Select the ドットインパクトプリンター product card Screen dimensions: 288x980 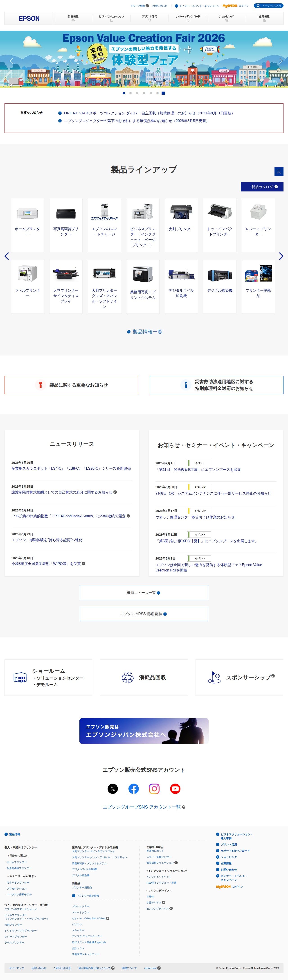click(x=220, y=225)
